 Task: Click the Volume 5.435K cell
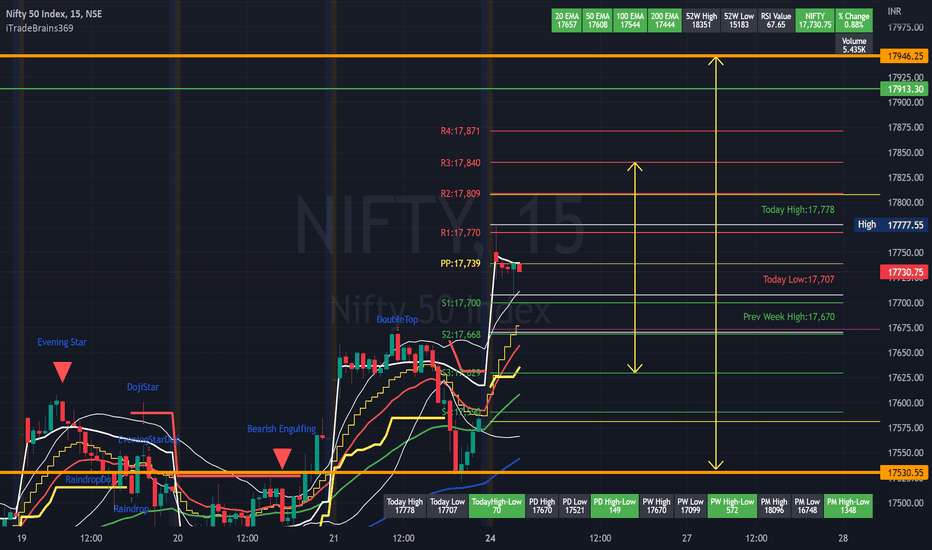pos(854,45)
